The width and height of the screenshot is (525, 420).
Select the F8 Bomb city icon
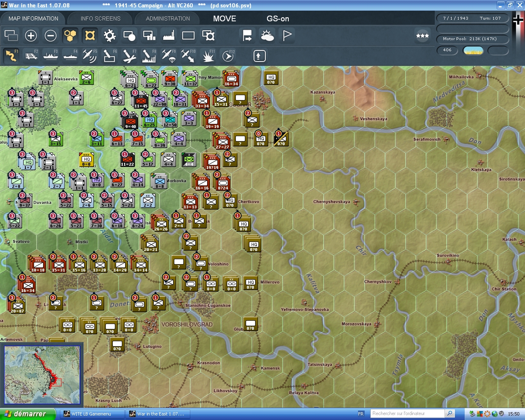point(149,56)
